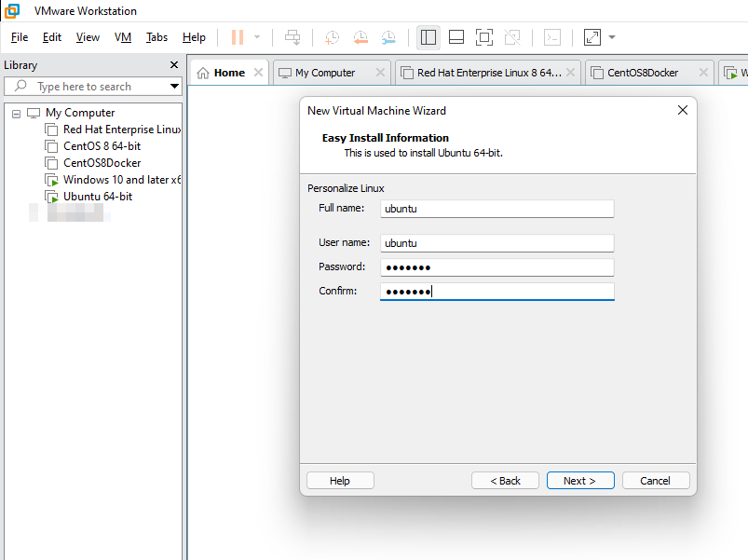
Task: Collapse the My Computer tree node
Action: tap(16, 114)
